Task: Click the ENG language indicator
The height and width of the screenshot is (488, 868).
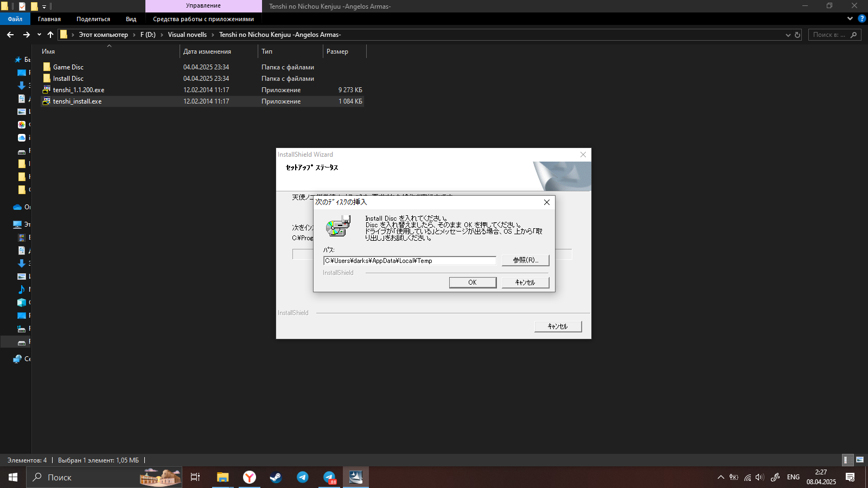Action: (x=793, y=477)
